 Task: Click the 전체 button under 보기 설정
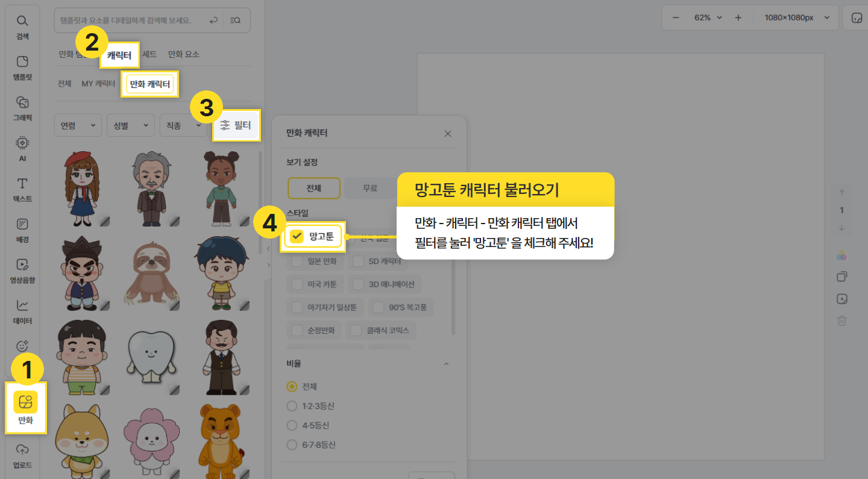(x=314, y=188)
